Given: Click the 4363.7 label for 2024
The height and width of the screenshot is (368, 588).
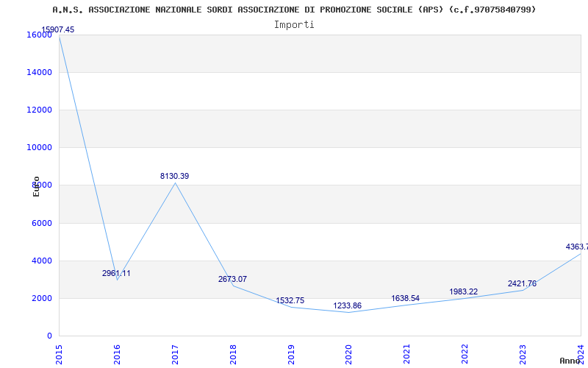Looking at the screenshot, I should click(x=576, y=247).
